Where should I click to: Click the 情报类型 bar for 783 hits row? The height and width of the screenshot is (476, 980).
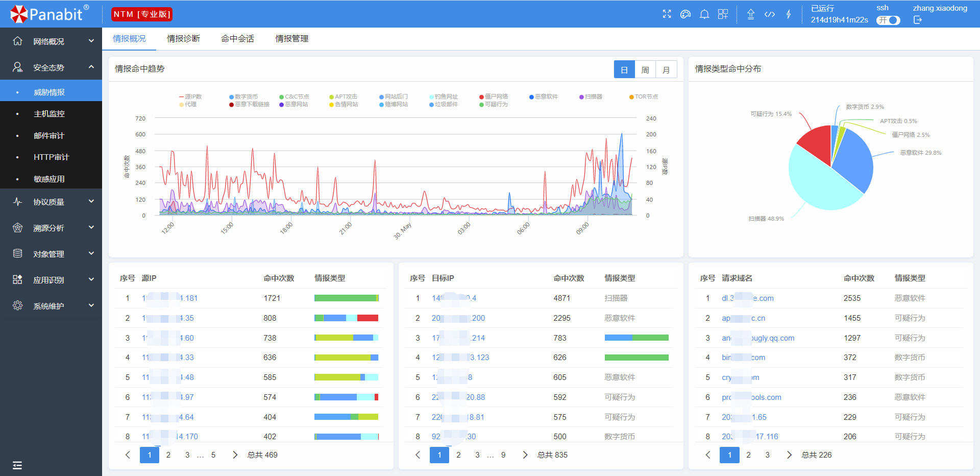coord(636,338)
